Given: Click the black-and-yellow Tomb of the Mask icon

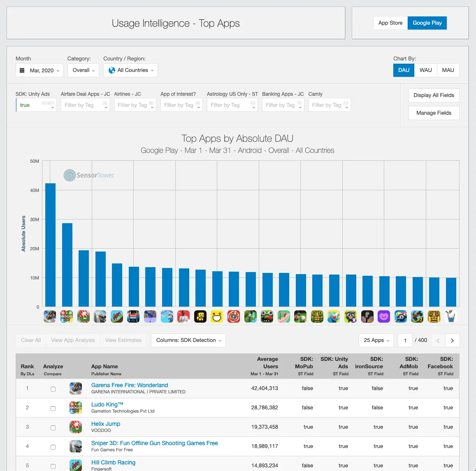Looking at the screenshot, I should pos(200,316).
